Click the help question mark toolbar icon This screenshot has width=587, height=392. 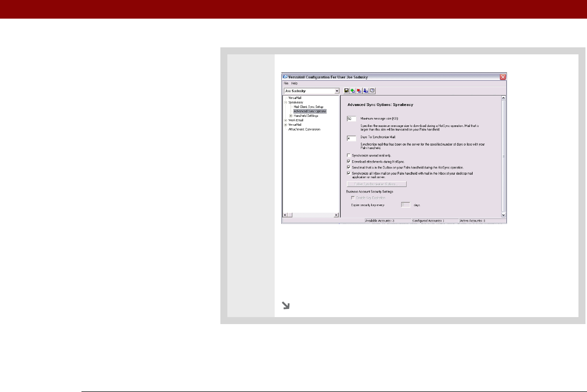(x=372, y=91)
